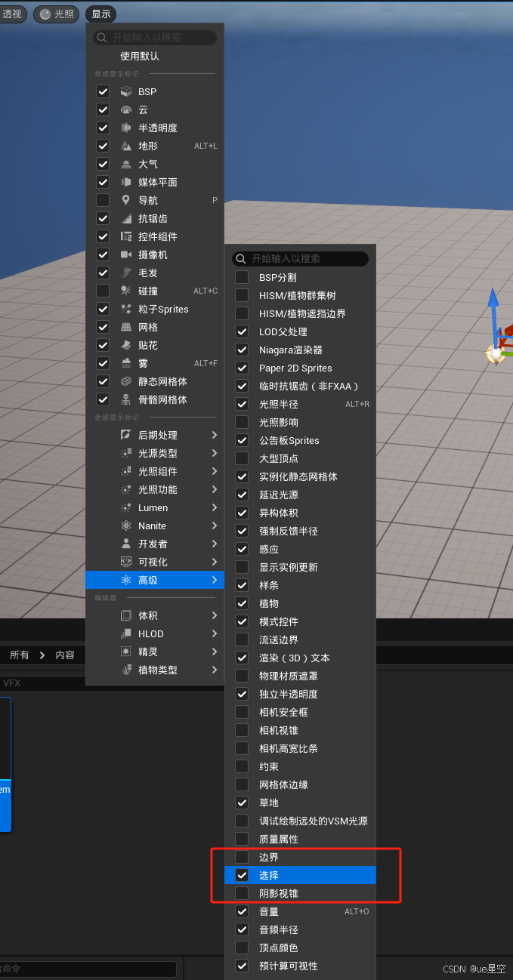Click the 调试绘制远处的VSM光源 row text
The image size is (513, 980).
pos(314,821)
